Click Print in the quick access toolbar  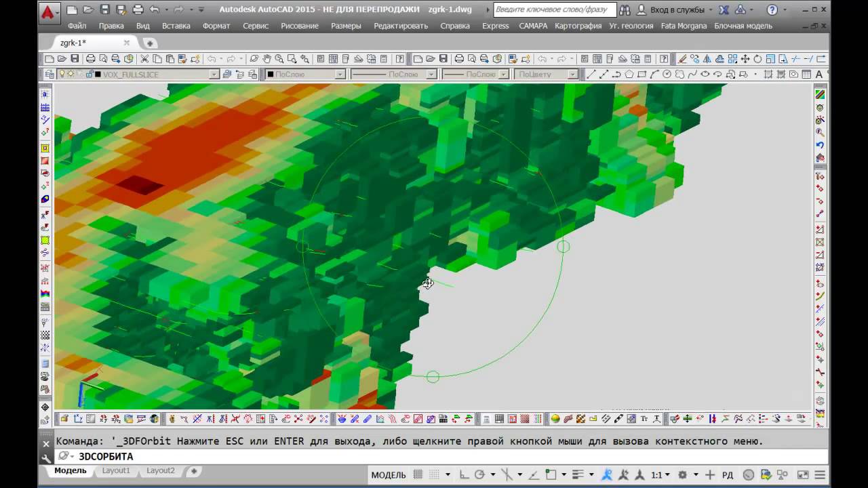(138, 9)
